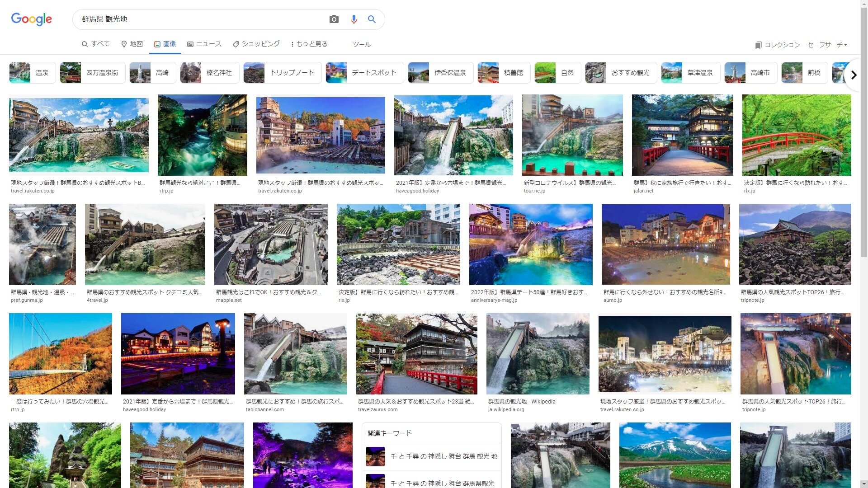Viewport: 868px width, 488px height.
Task: Open the red bridge jalan.net thumbnail
Action: (682, 135)
